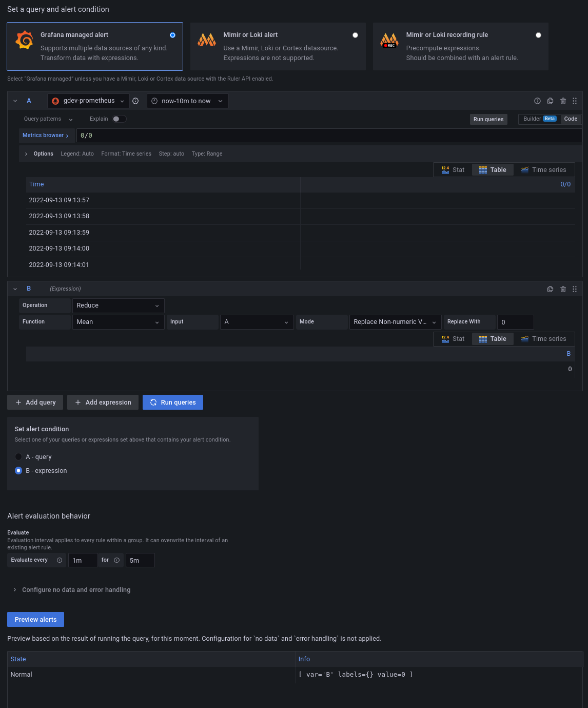Duplicate query A using the copy icon
The height and width of the screenshot is (708, 588).
[x=550, y=101]
